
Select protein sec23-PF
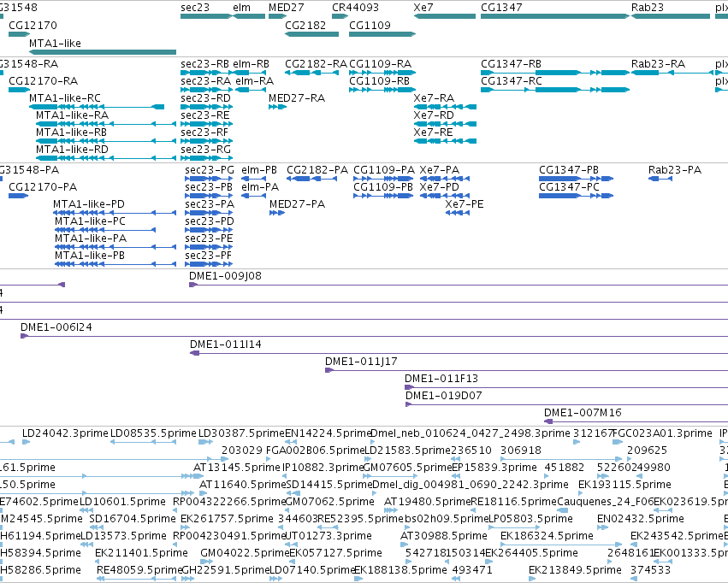[209, 264]
